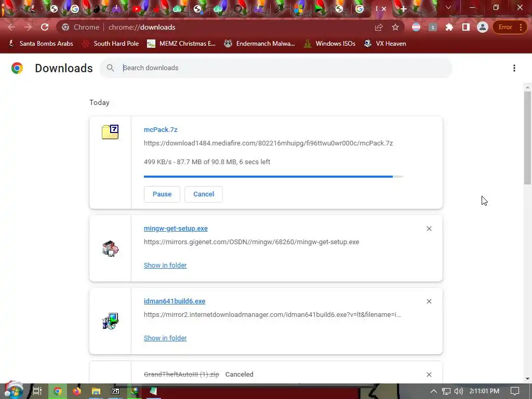Open the notification center icon

(515, 391)
